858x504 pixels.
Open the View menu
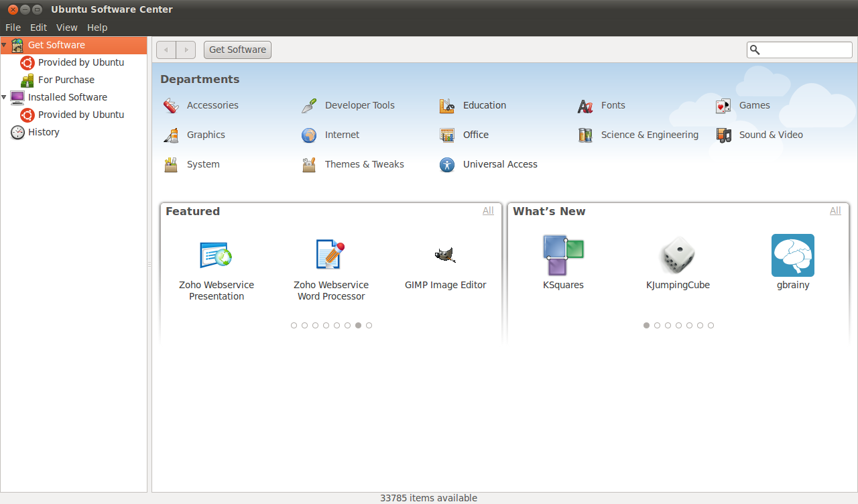coord(67,27)
